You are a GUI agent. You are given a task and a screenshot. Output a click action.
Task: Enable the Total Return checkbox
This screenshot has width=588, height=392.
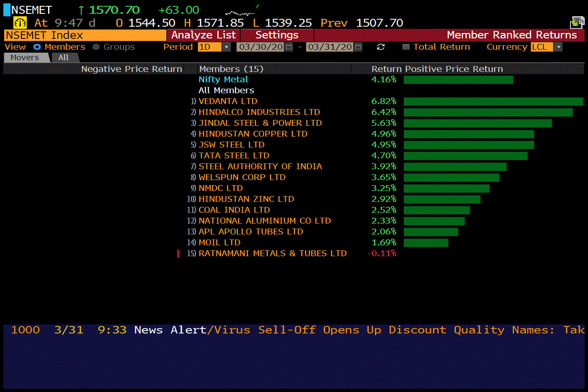pyautogui.click(x=406, y=47)
